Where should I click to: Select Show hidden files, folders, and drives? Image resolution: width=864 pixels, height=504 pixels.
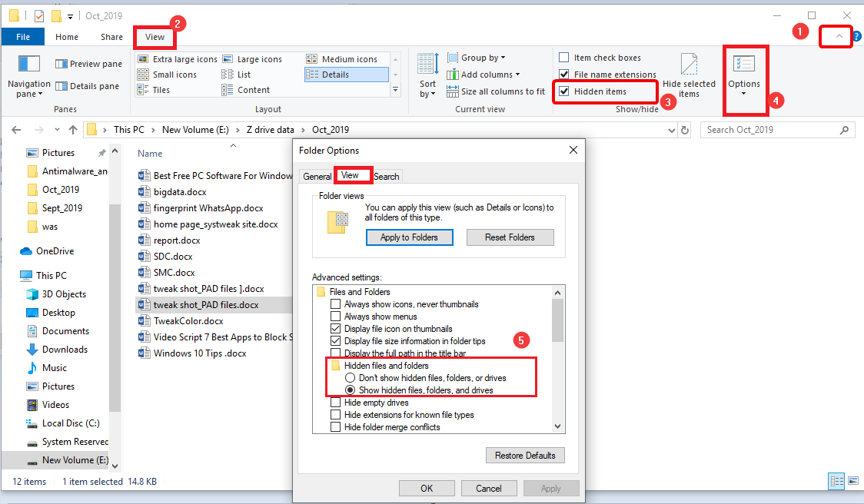[x=350, y=390]
